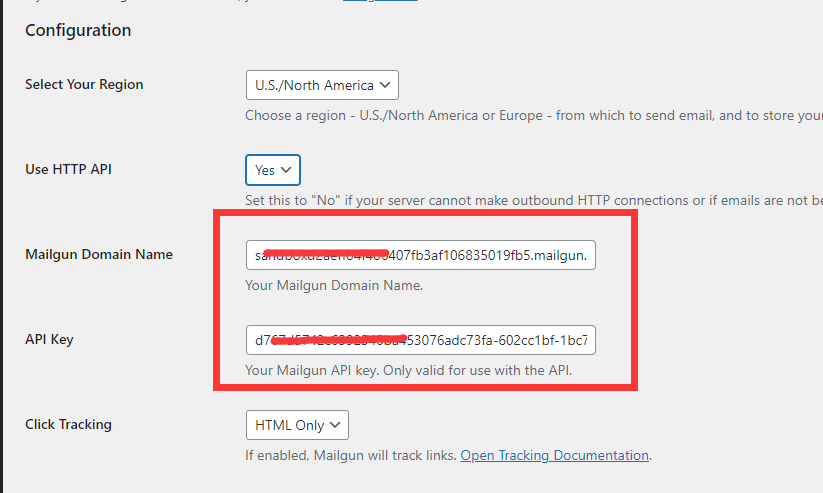This screenshot has width=823, height=493.
Task: Click the Use HTTP API label
Action: point(68,170)
